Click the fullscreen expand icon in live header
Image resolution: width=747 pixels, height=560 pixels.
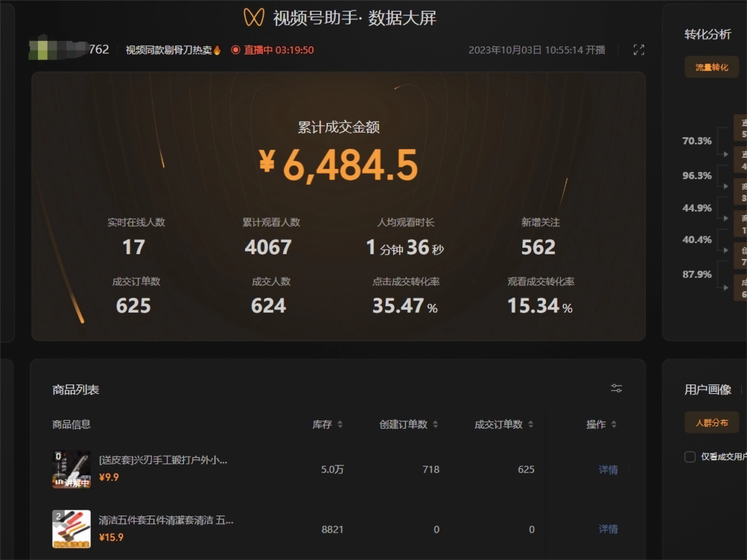coord(639,50)
